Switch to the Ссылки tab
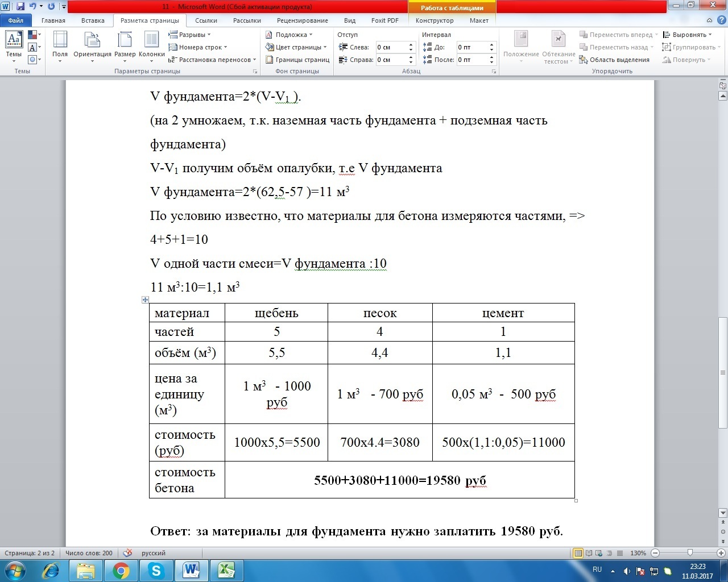 click(206, 20)
